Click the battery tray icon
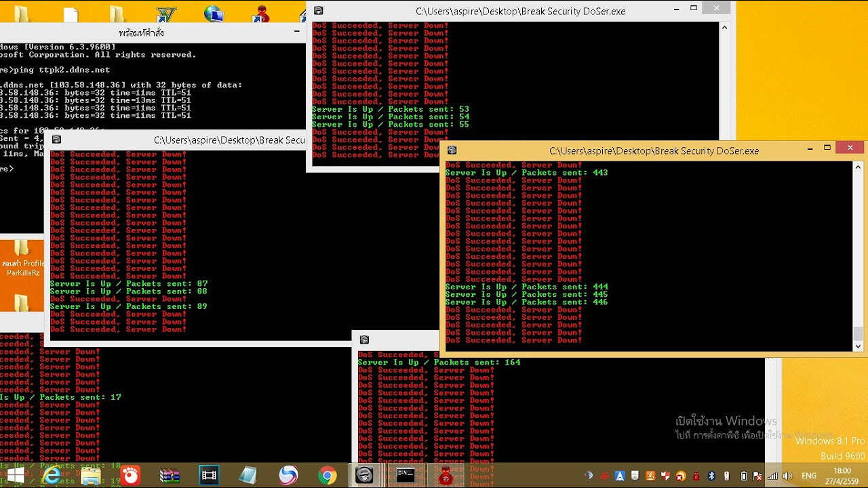 [x=744, y=476]
